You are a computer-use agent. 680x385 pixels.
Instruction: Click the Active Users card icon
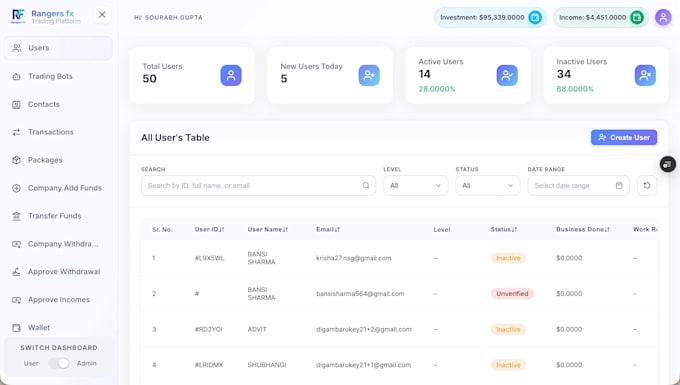[507, 75]
